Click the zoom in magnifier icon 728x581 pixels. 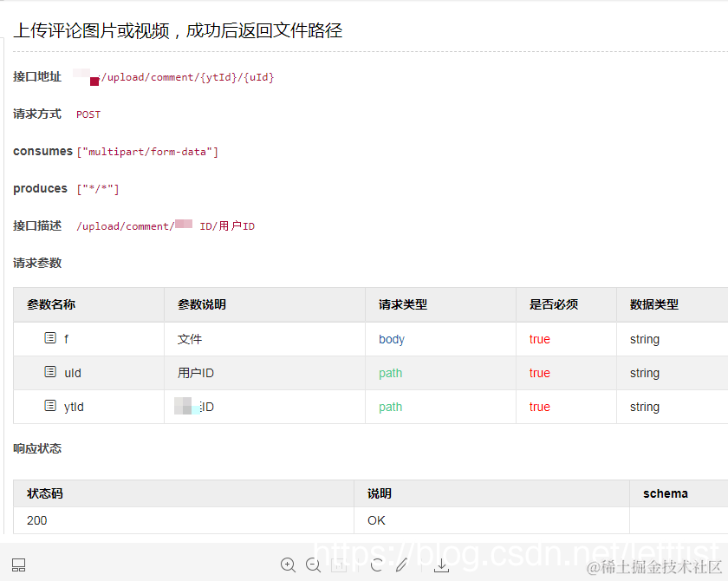pyautogui.click(x=288, y=565)
